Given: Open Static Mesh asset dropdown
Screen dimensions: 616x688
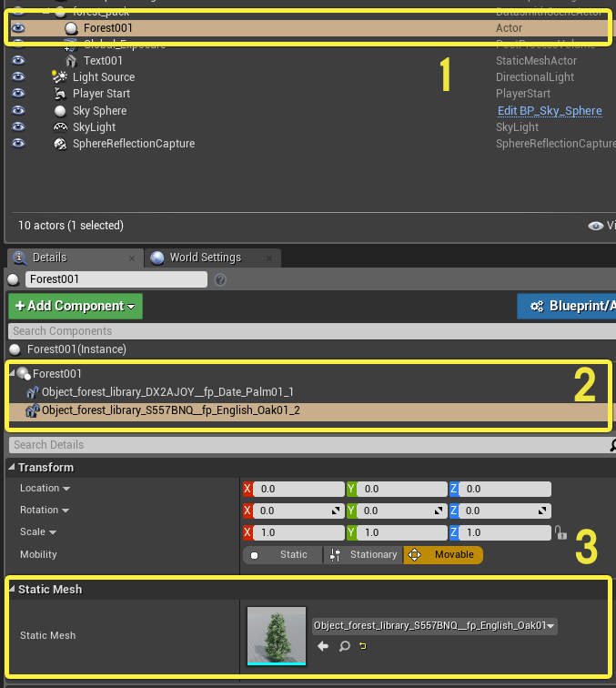Looking at the screenshot, I should click(434, 625).
